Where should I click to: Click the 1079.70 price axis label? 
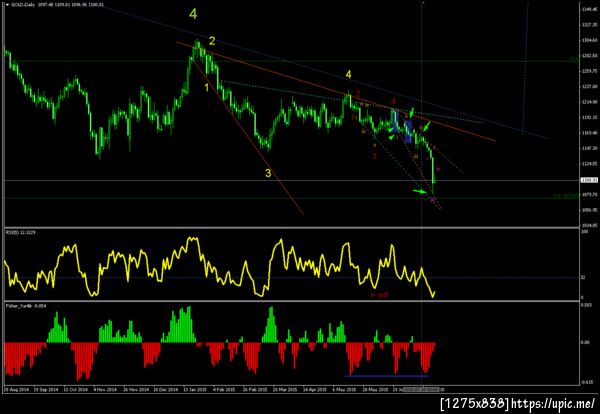589,195
